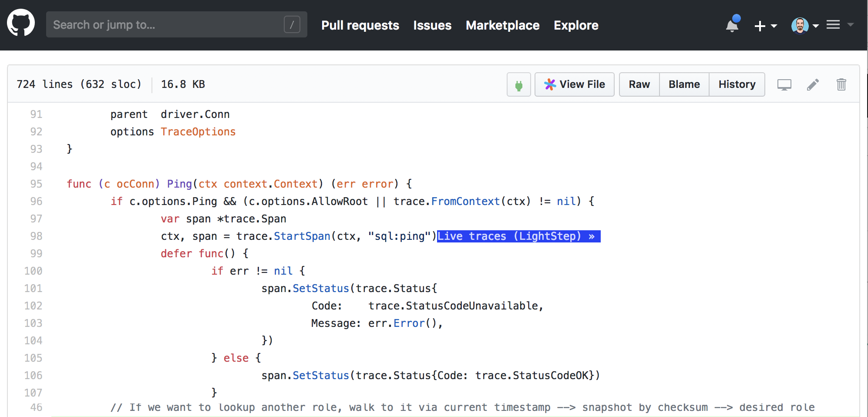Viewport: 868px width, 417px height.
Task: Select line number 98
Action: (36, 236)
